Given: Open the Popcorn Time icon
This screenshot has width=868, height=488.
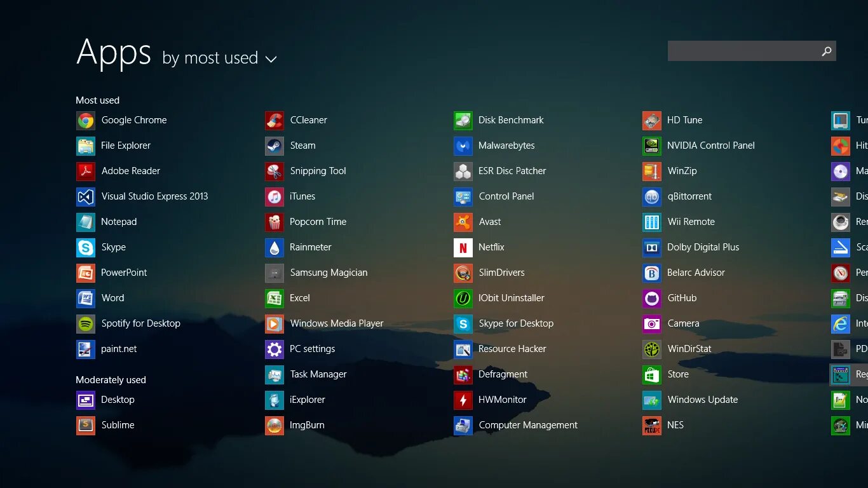Looking at the screenshot, I should [x=275, y=222].
